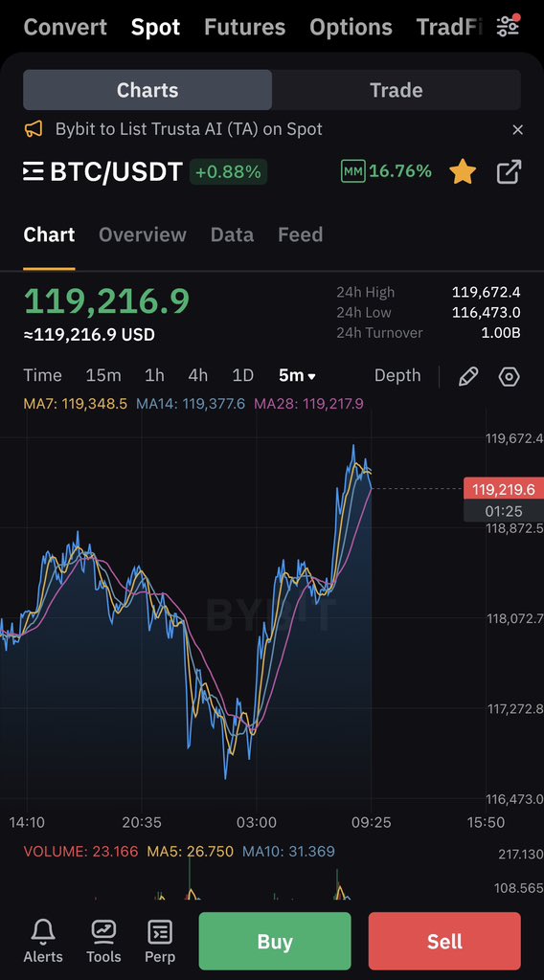
Task: Tap the 01:25 countdown timer label
Action: coord(504,511)
